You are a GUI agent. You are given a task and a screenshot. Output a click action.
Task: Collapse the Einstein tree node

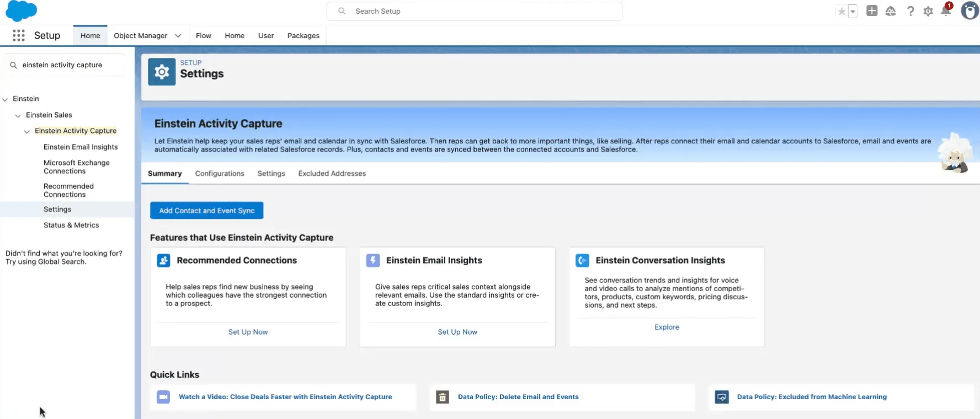[5, 99]
